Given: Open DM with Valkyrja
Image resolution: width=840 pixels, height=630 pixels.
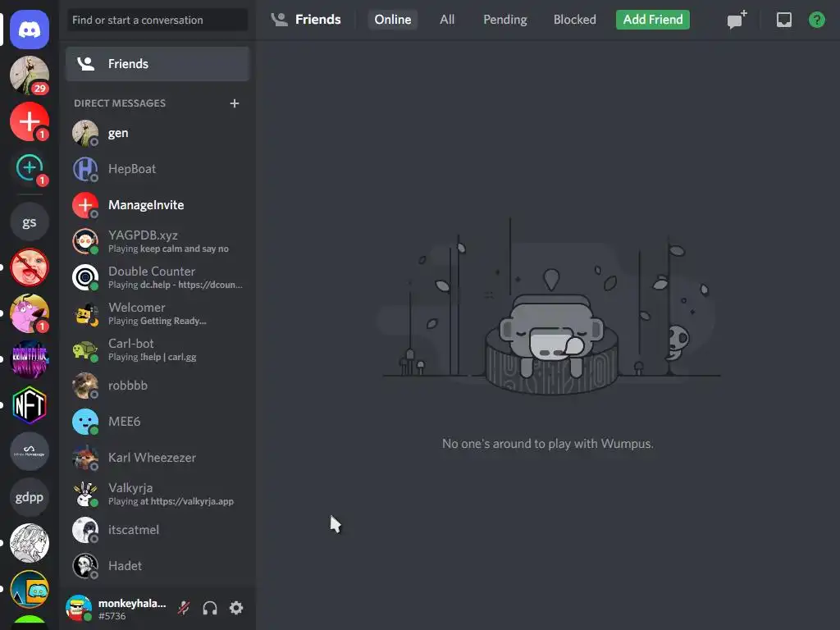Looking at the screenshot, I should click(x=157, y=494).
